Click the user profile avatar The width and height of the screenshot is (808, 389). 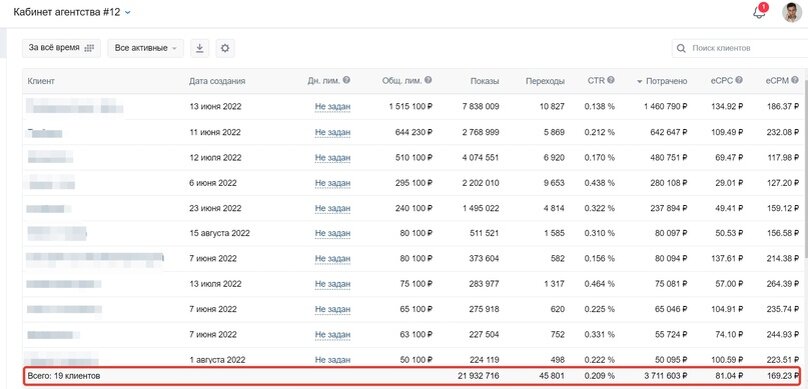point(792,12)
